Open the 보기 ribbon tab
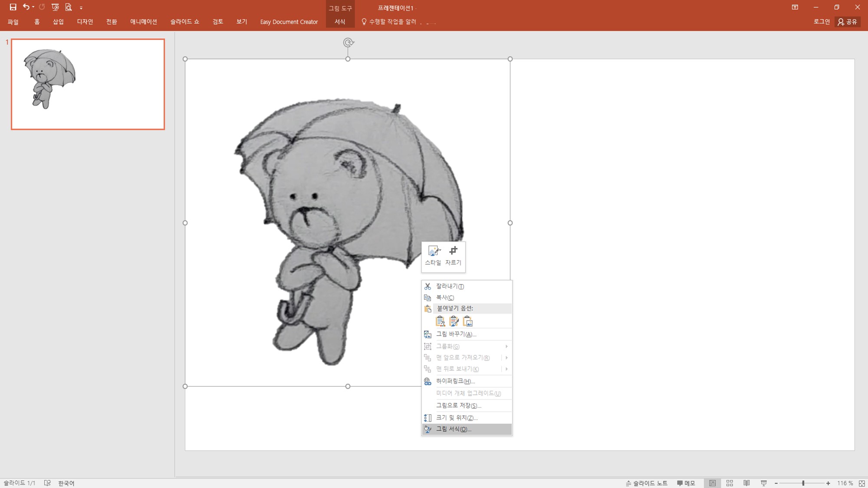Viewport: 868px width, 488px height. pos(242,22)
